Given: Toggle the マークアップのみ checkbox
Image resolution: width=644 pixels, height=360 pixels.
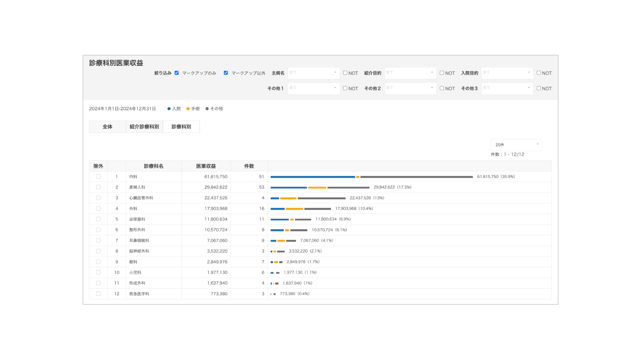Looking at the screenshot, I should pyautogui.click(x=176, y=73).
